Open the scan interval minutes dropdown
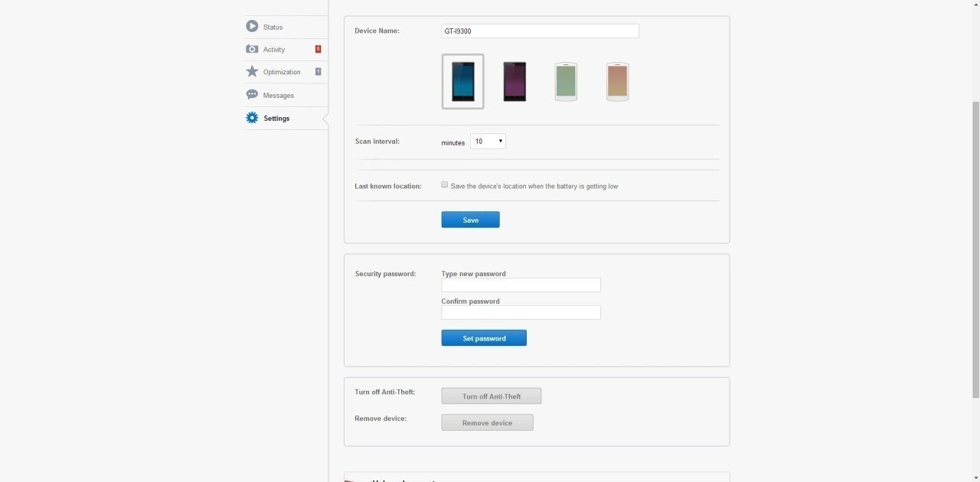 (488, 142)
